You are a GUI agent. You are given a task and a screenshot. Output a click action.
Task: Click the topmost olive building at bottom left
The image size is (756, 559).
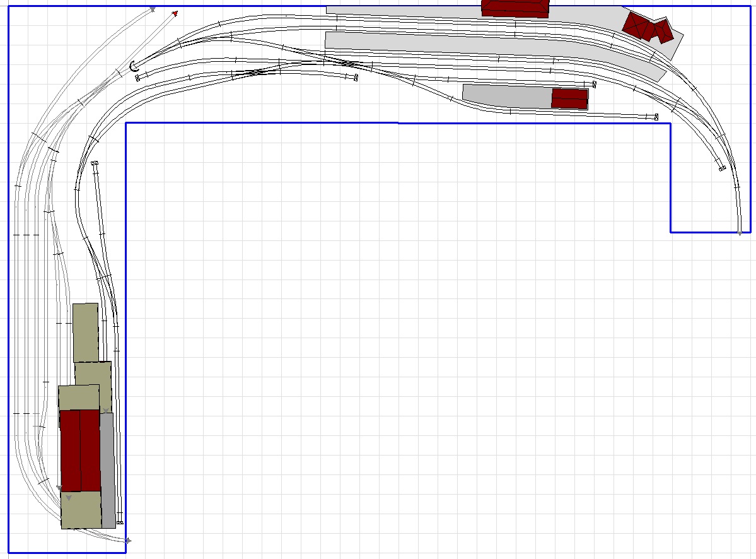click(x=85, y=331)
